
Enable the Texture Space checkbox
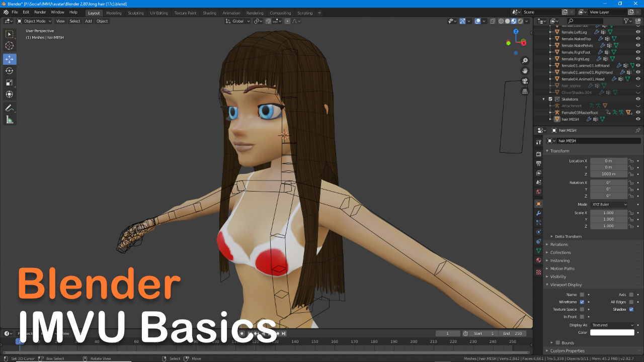point(582,309)
